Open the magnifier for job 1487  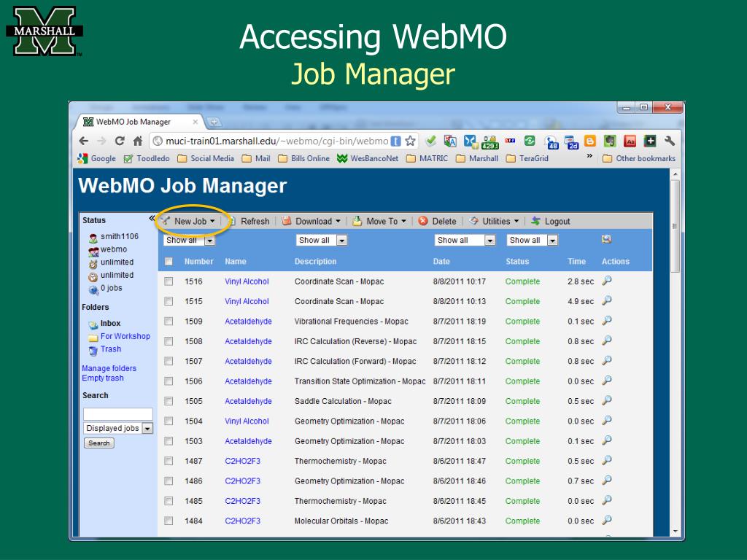(x=606, y=461)
